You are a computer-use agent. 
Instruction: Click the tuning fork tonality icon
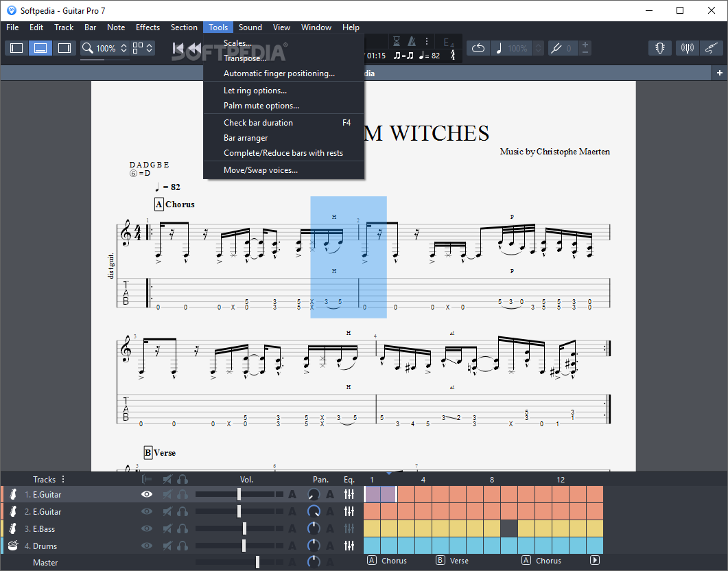point(556,48)
